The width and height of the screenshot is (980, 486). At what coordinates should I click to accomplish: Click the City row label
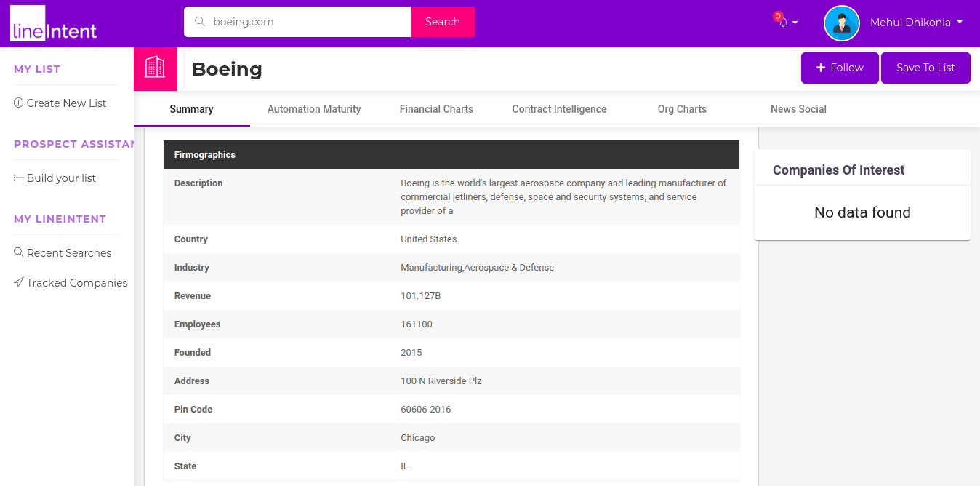pyautogui.click(x=182, y=437)
